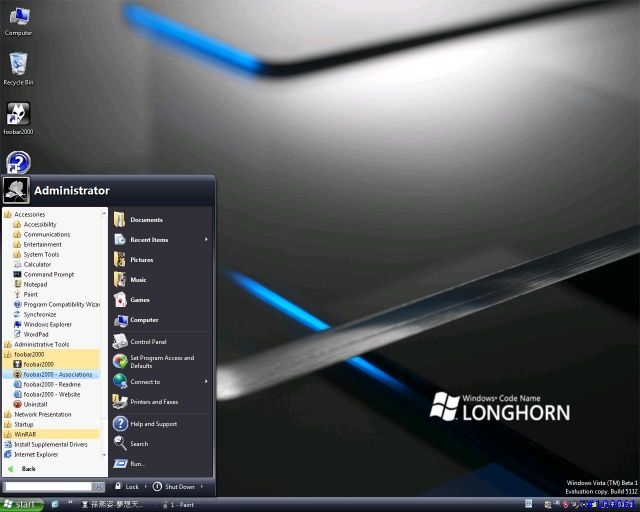The image size is (640, 512).
Task: Click the Start menu search box
Action: point(48,487)
